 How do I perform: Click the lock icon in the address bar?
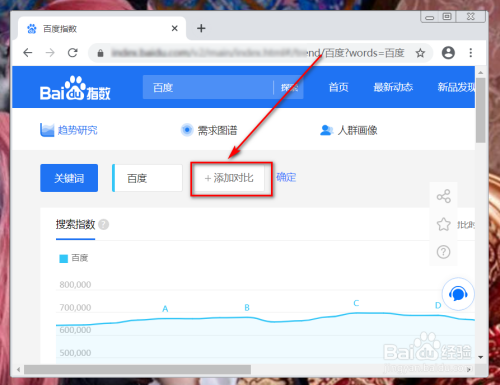point(100,53)
